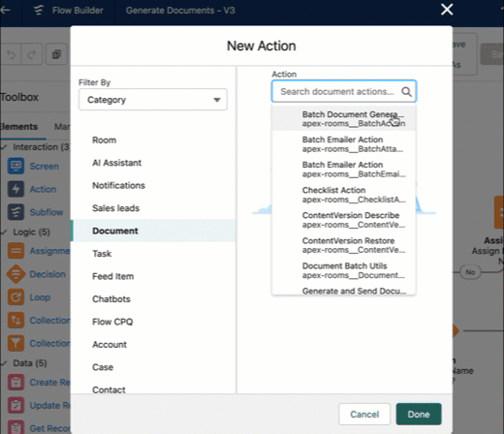Click the No connector label on canvas
This screenshot has width=504, height=434.
(470, 272)
